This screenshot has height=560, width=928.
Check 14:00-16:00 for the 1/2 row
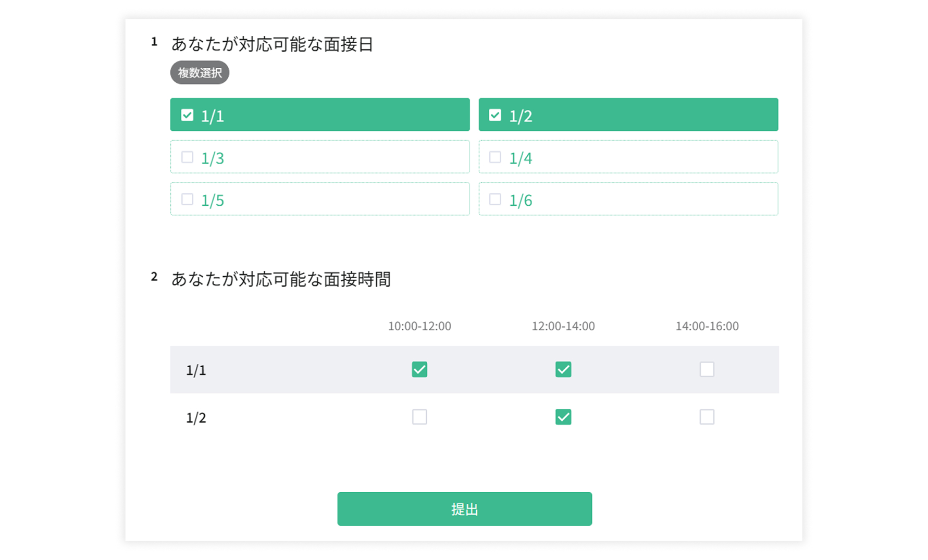707,417
